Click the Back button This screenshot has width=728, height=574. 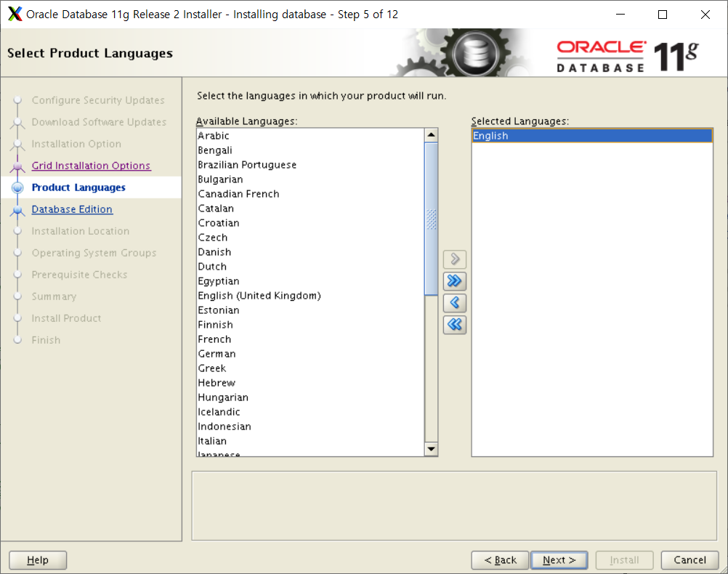coord(500,560)
